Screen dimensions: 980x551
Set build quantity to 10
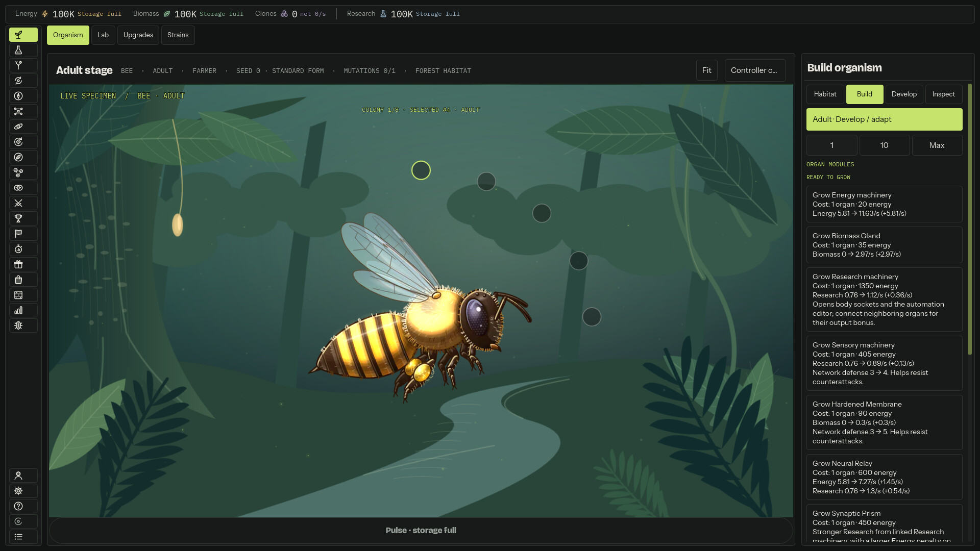tap(884, 145)
